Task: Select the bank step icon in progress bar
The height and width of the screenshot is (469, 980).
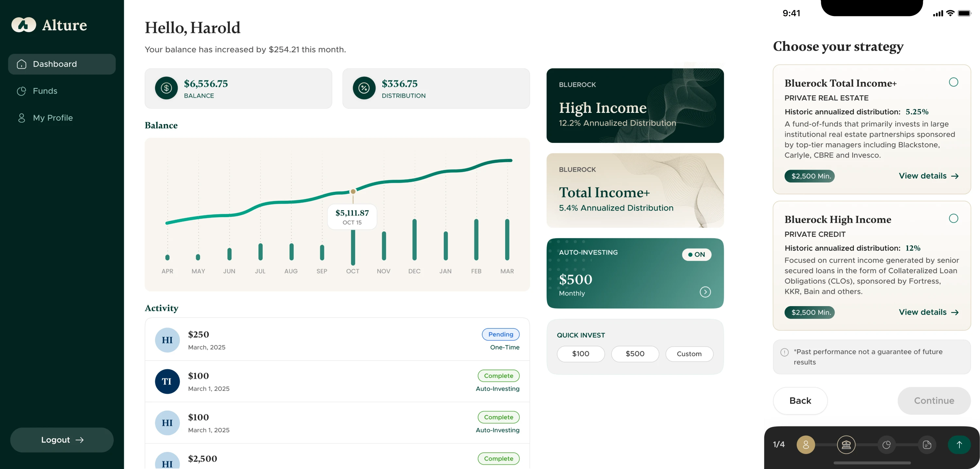Action: 846,445
